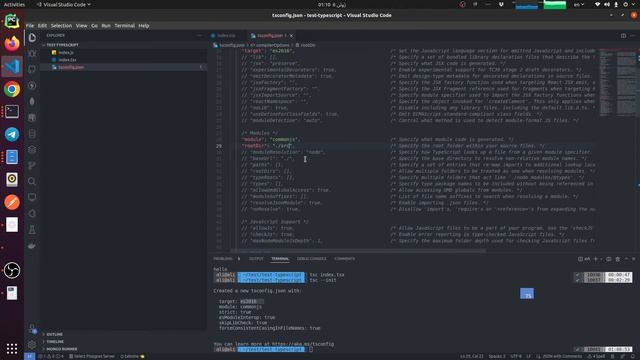Open OBS Studio from the dock
Viewport: 640px width, 360px height.
(12, 270)
